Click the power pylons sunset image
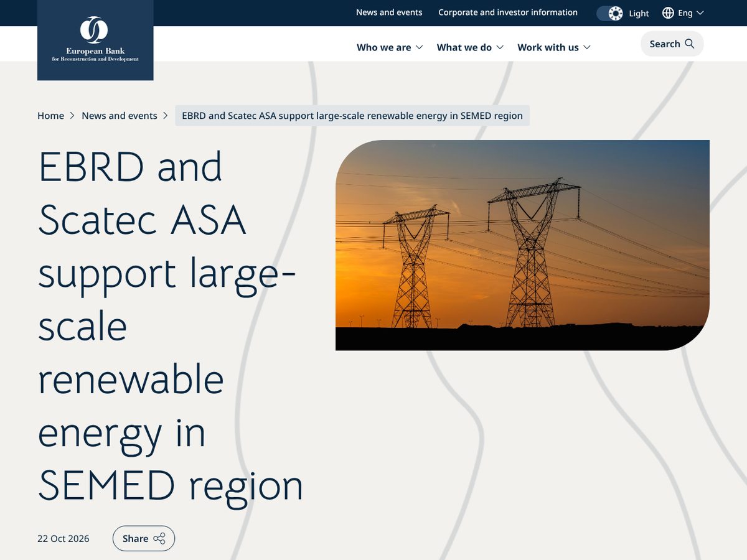The height and width of the screenshot is (560, 747). 522,245
